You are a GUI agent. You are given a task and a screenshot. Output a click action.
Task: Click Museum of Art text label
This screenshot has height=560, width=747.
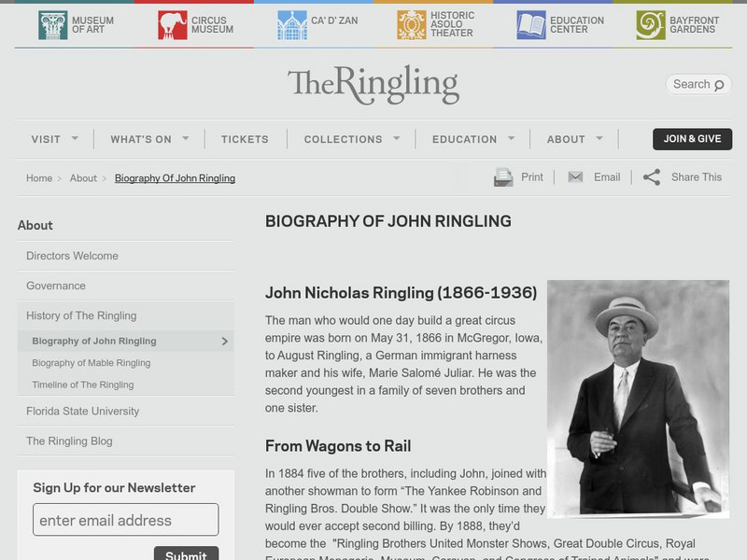92,25
